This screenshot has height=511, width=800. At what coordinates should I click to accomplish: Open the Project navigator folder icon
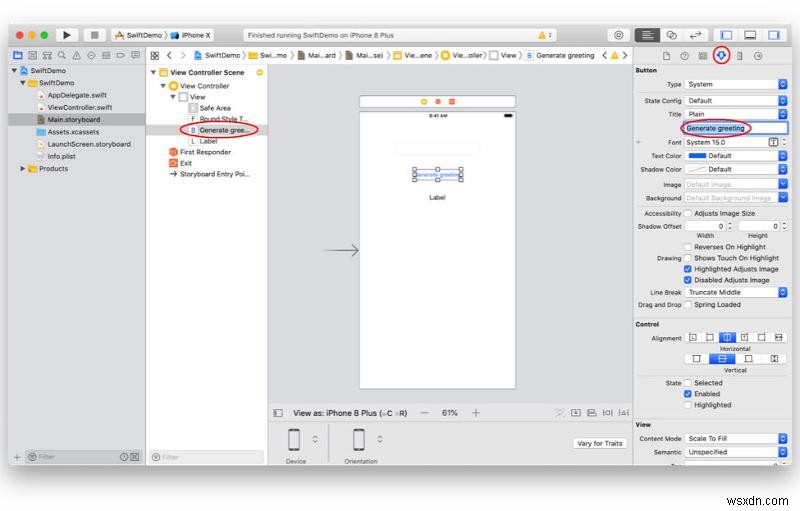point(18,55)
